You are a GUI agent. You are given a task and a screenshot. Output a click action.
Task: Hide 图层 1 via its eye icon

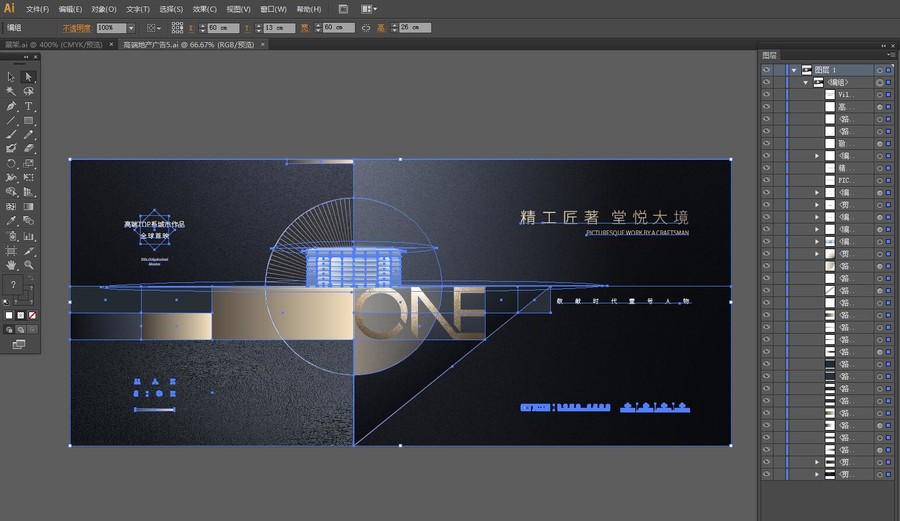766,69
